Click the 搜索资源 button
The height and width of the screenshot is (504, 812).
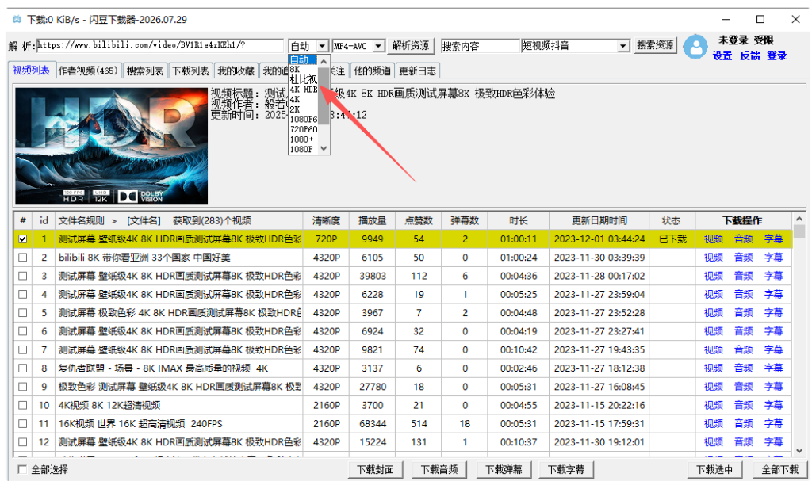click(x=655, y=45)
